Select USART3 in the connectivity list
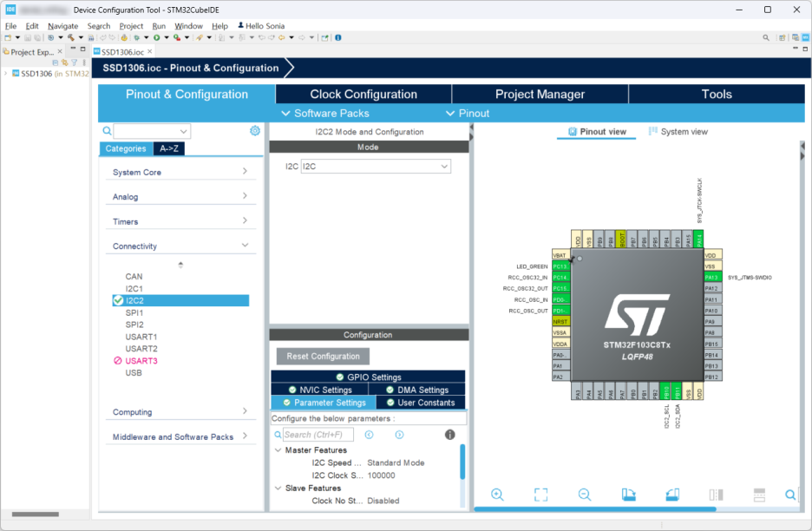 tap(141, 361)
